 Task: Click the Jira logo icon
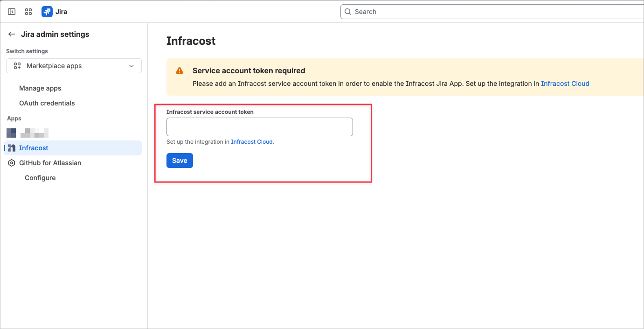47,12
